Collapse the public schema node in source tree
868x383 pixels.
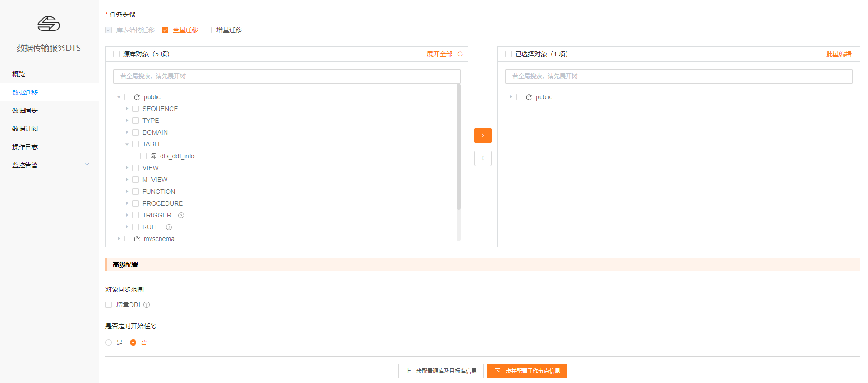pos(119,97)
